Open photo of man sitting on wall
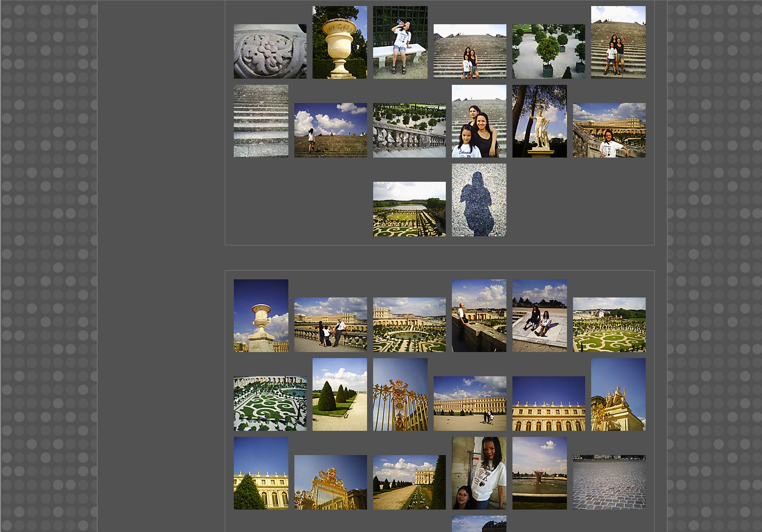Screen dimensions: 762x532 479,316
